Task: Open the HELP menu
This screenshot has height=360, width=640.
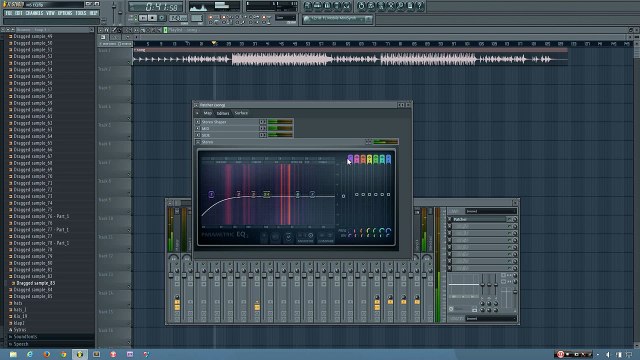Action: click(93, 13)
